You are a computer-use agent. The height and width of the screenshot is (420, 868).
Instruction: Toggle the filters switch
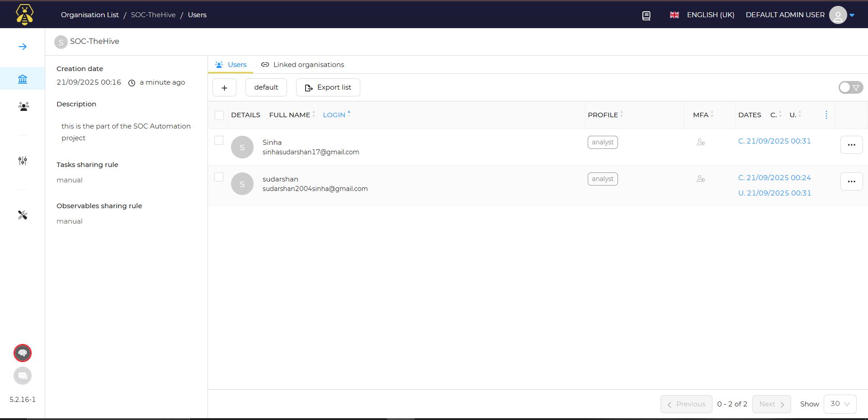point(851,87)
